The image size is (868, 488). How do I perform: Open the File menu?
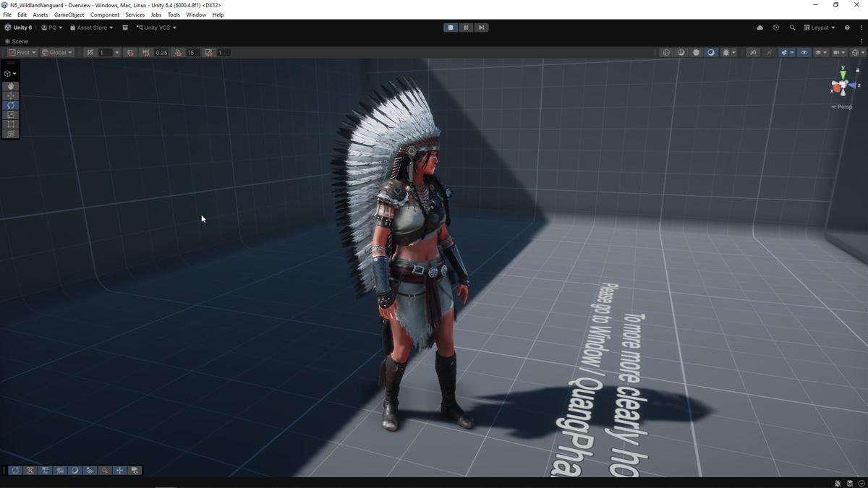coord(7,14)
